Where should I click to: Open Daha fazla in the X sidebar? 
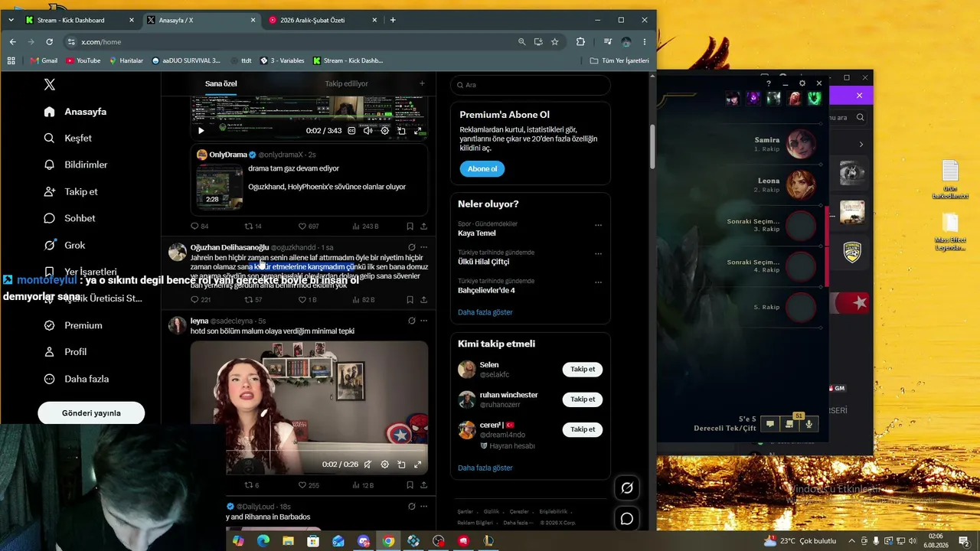point(77,380)
